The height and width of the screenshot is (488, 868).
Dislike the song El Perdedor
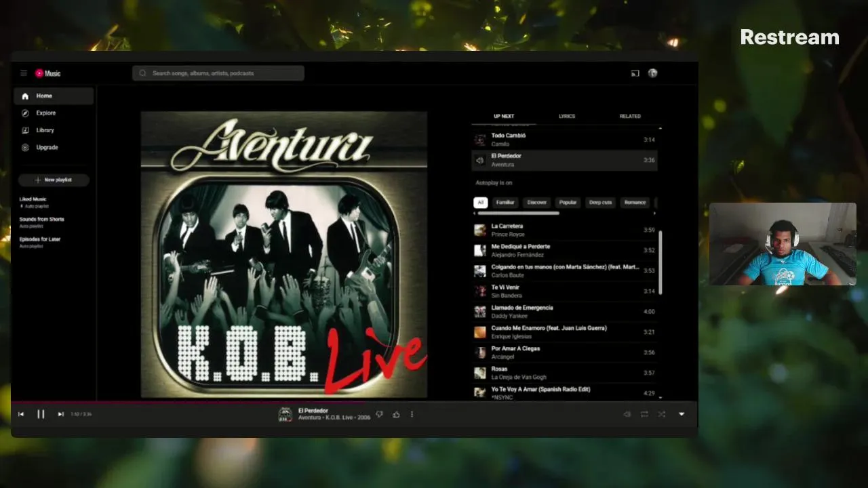tap(380, 414)
